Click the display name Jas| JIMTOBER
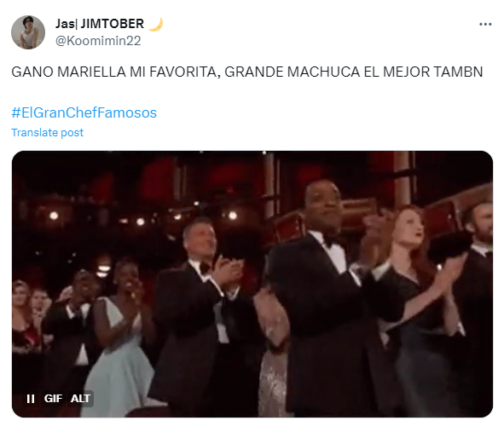The image size is (504, 432). coord(100,24)
